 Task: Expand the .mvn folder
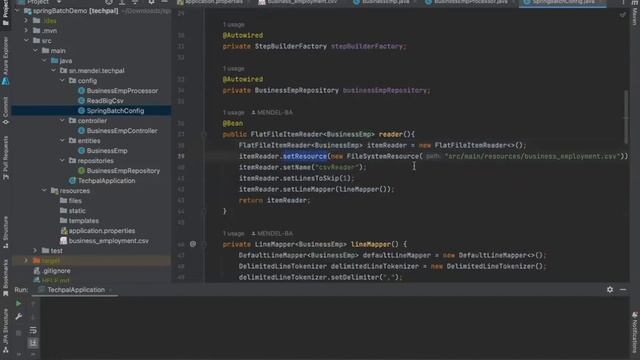[27, 31]
